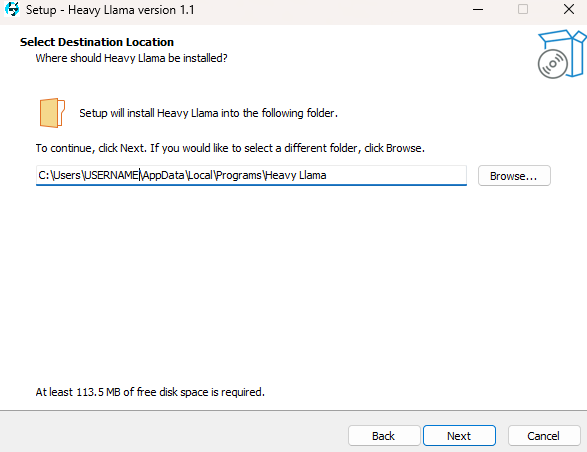
Task: Focus the destination folder path field
Action: click(x=251, y=175)
